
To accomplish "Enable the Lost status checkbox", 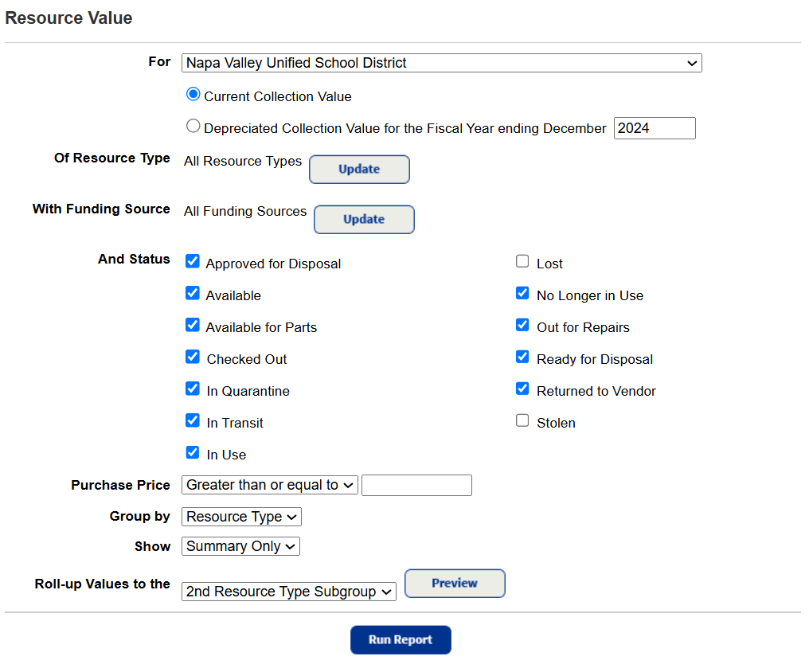I will pos(522,260).
